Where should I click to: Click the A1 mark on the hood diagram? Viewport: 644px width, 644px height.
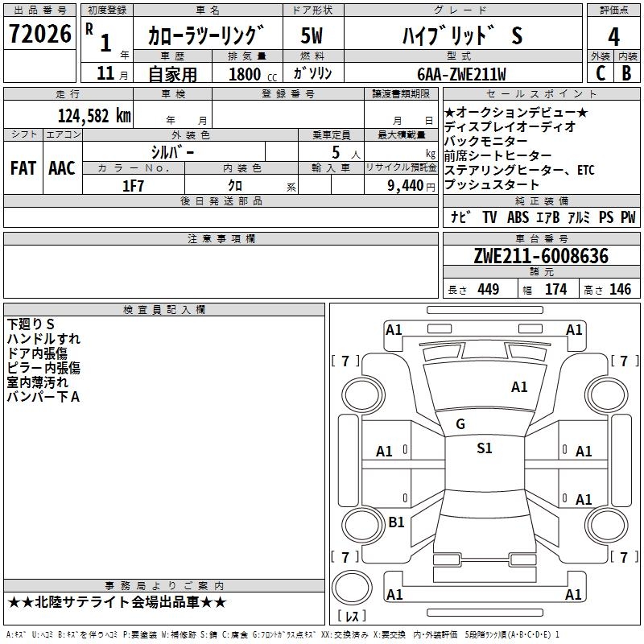click(x=519, y=387)
